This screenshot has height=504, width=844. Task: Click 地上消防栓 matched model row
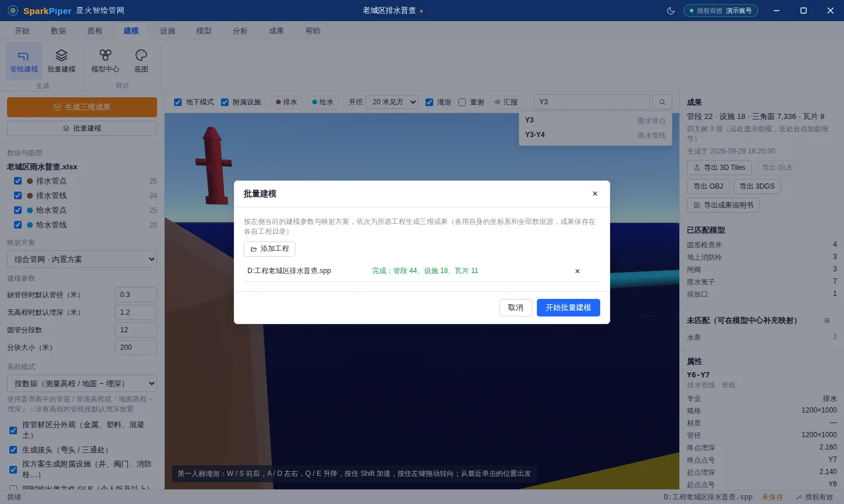point(762,257)
